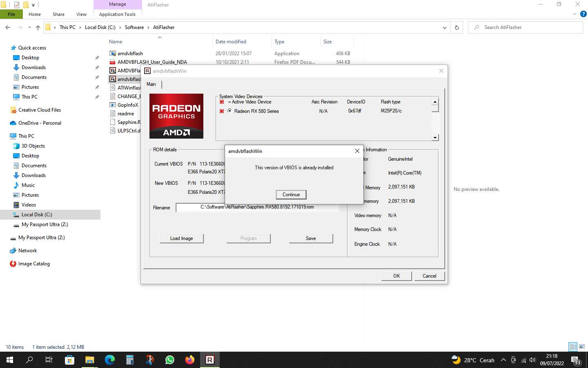The height and width of the screenshot is (368, 588).
Task: Switch to details view layout icon
Action: pos(573,347)
